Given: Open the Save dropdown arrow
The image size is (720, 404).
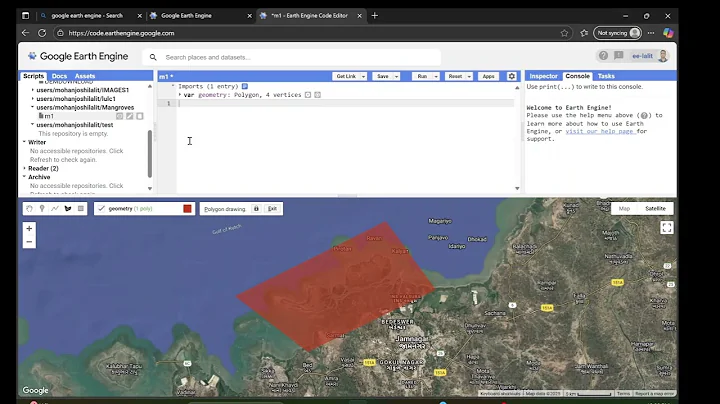Looking at the screenshot, I should tap(396, 76).
